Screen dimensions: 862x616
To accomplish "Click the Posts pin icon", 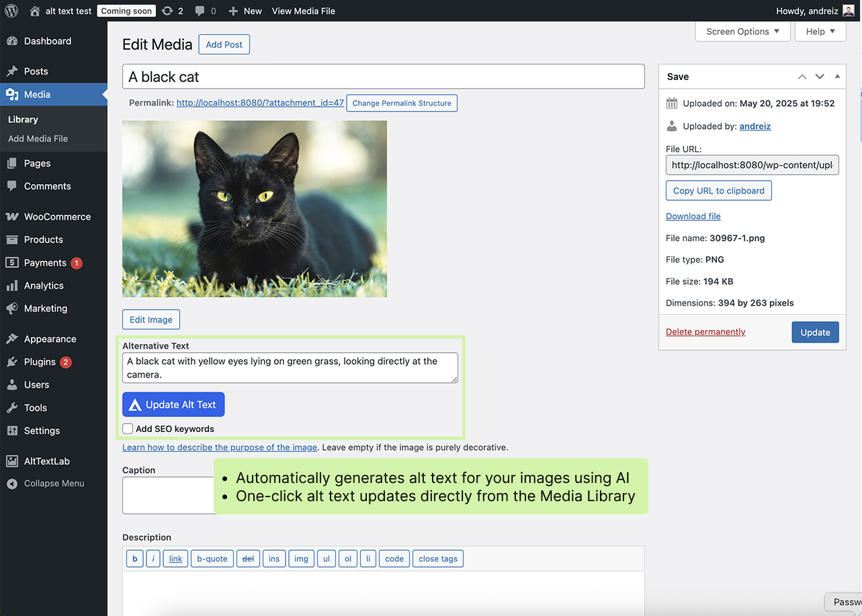I will click(x=12, y=71).
